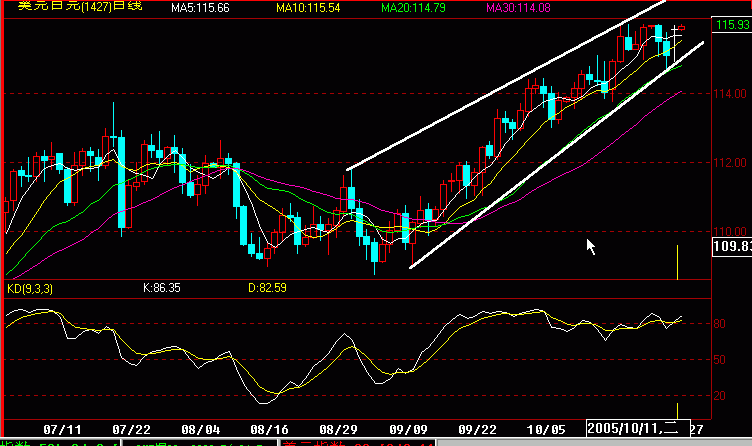Viewport: 752px width, 446px height.
Task: Click the chart title 美元日元(1427)日线
Action: coord(80,6)
